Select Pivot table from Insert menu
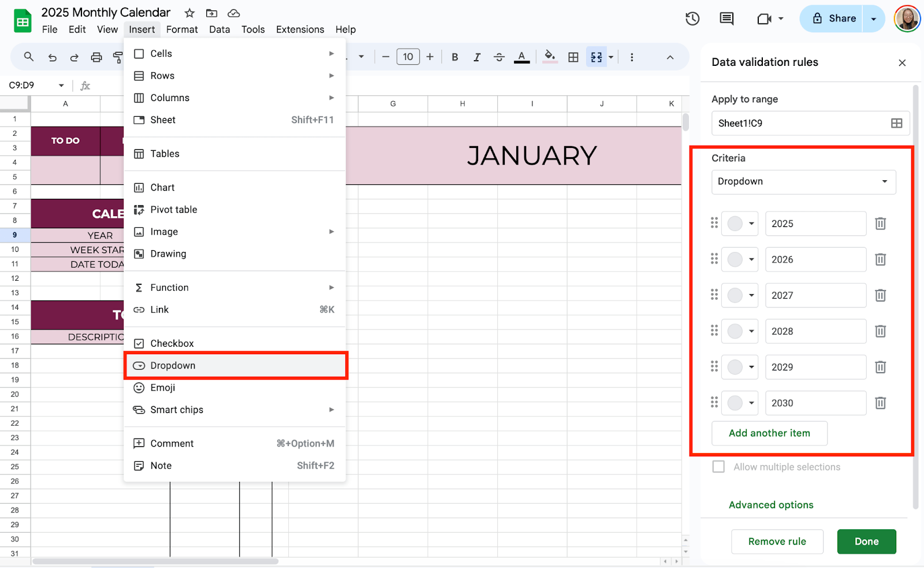The image size is (924, 568). click(173, 209)
